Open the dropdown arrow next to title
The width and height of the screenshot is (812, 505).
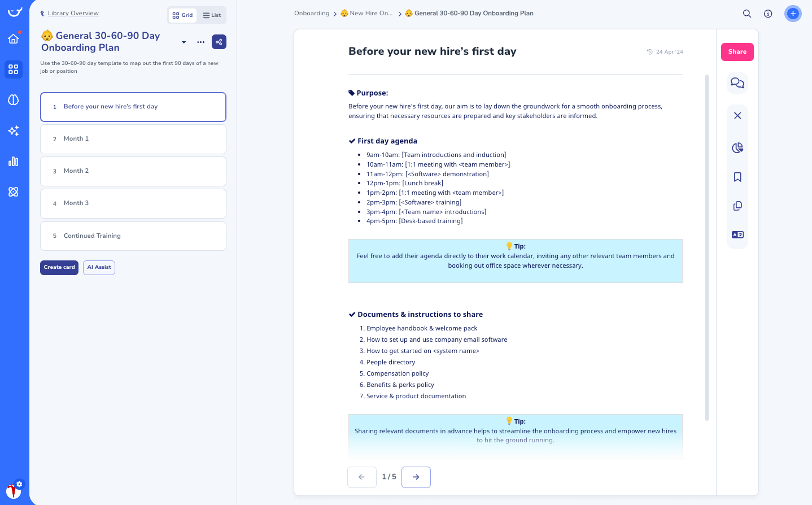click(x=183, y=42)
